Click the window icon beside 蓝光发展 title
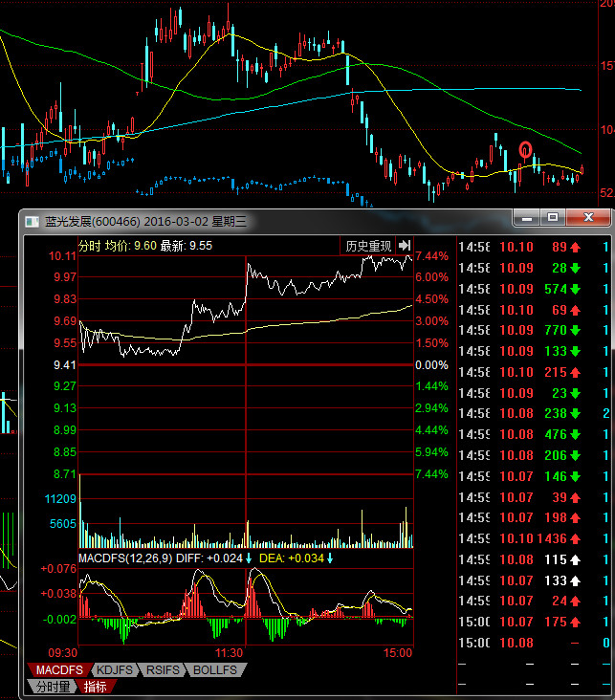Viewport: 615px width, 700px height. pyautogui.click(x=32, y=222)
